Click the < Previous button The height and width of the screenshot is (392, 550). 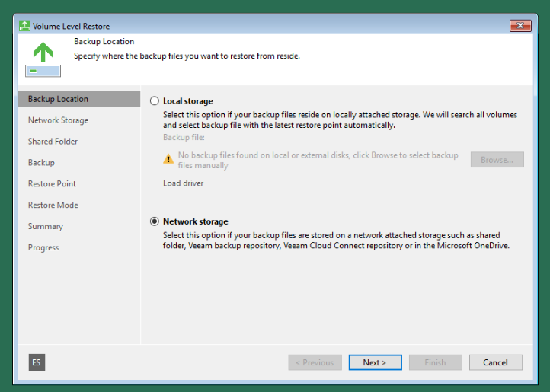tap(315, 362)
